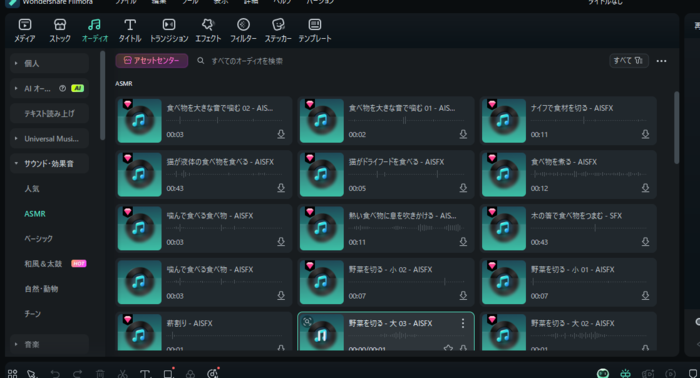700x378 pixels.
Task: Preview 食べ物を煮る thumbnail
Action: click(x=504, y=174)
